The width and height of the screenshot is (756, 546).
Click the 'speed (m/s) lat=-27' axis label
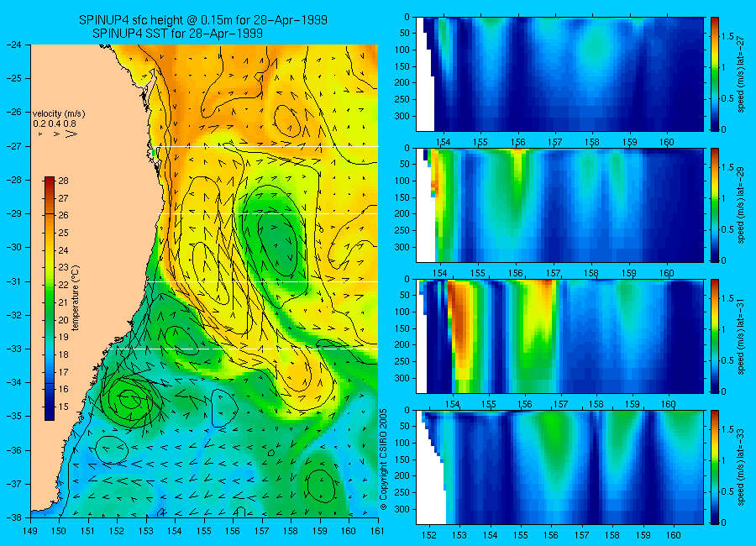tap(741, 73)
